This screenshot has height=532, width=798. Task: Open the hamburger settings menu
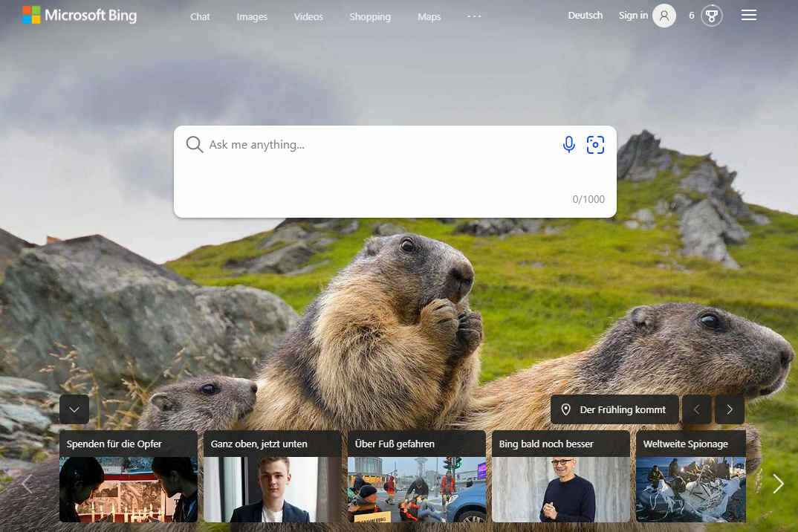[x=749, y=16]
